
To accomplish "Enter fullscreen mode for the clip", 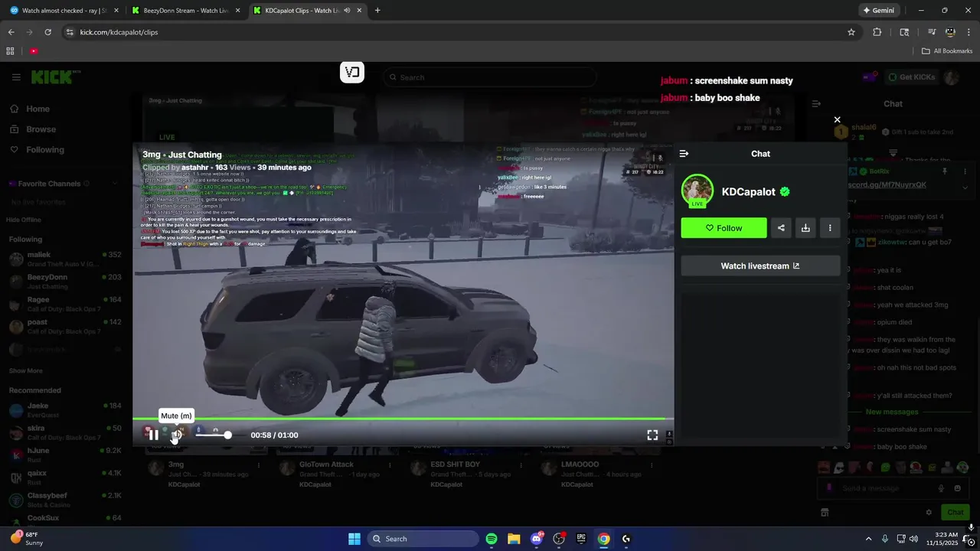I will (x=652, y=435).
